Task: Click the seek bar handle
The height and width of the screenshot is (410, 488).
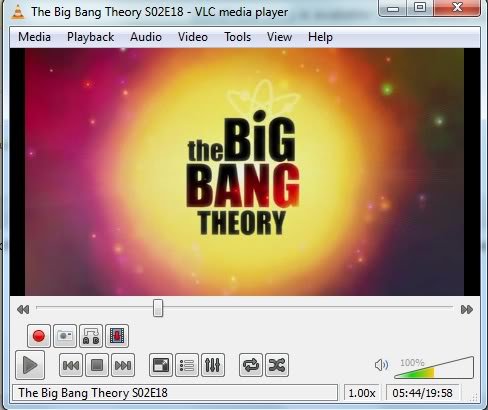Action: pyautogui.click(x=158, y=308)
